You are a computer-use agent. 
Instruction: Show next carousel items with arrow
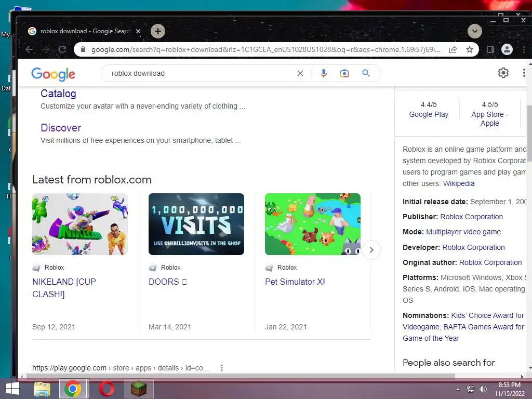tap(371, 250)
